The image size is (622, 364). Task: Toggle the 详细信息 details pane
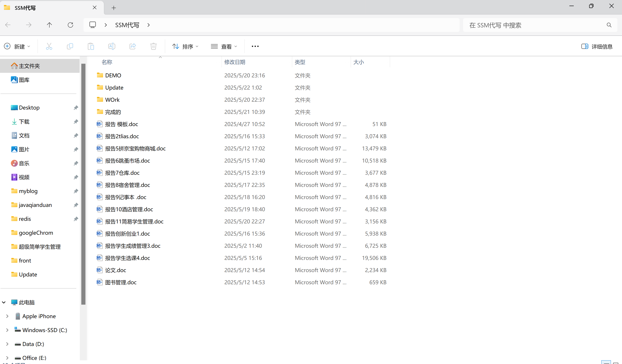pos(597,46)
